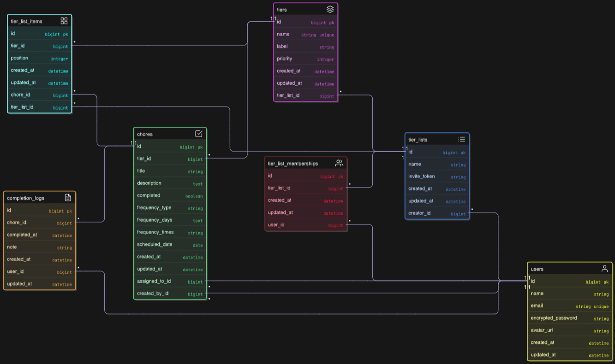Click the frequency_times row in chores
This screenshot has height=364, width=615.
tap(170, 233)
